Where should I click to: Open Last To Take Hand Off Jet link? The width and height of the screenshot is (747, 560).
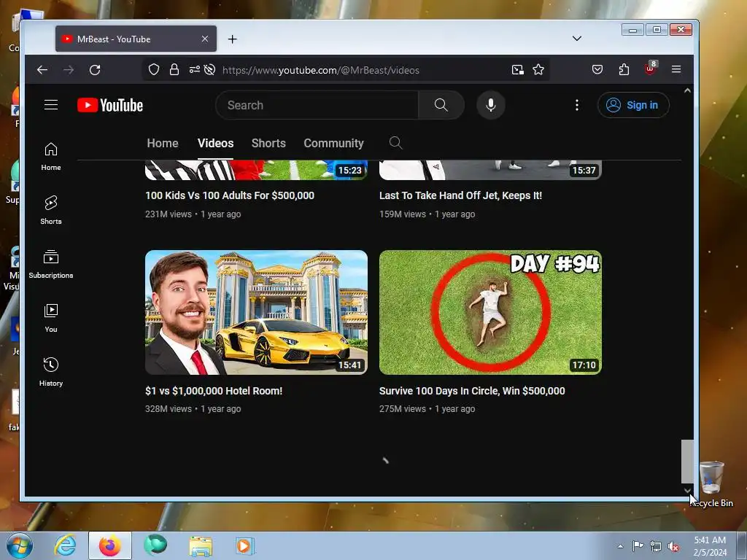pos(461,195)
